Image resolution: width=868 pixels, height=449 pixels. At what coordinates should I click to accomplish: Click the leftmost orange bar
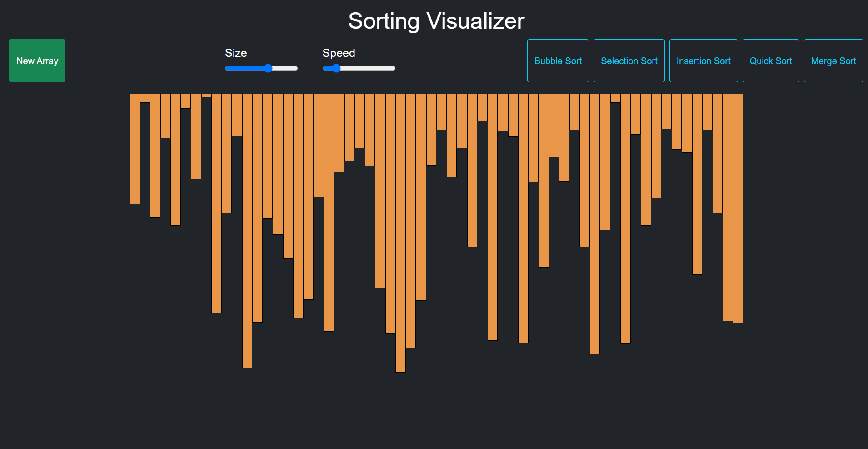[134, 146]
